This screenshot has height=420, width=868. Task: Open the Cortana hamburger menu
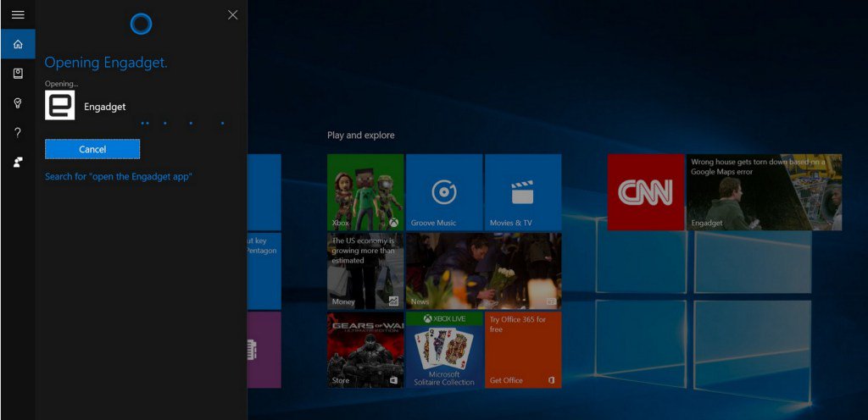point(18,15)
